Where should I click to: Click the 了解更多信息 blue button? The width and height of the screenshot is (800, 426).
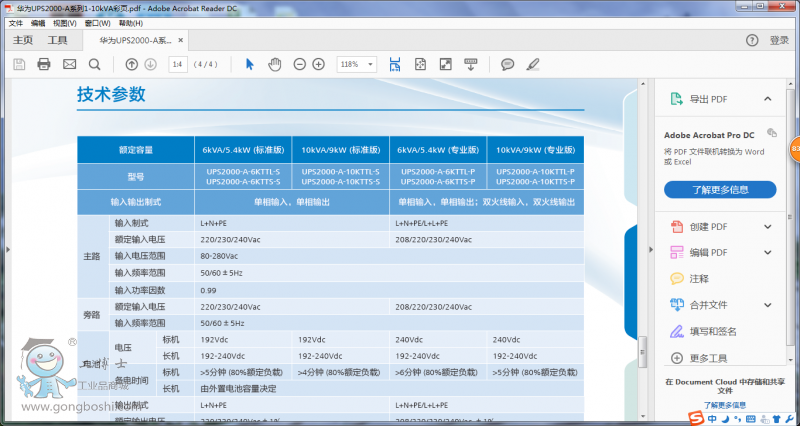720,189
